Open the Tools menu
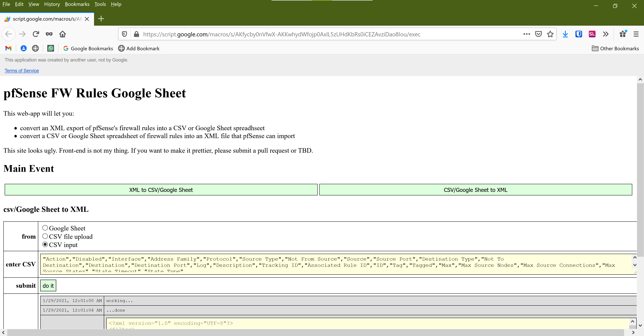This screenshot has height=336, width=644. [x=100, y=4]
